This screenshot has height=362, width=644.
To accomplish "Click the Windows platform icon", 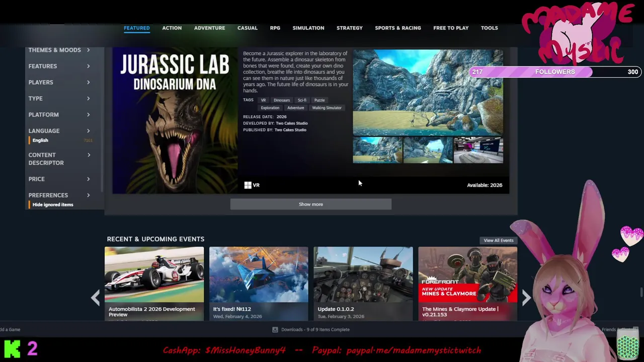I will (x=248, y=185).
